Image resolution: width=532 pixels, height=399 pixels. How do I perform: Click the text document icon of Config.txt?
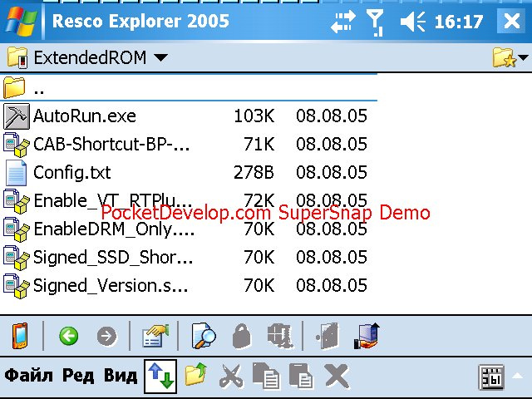coord(16,173)
